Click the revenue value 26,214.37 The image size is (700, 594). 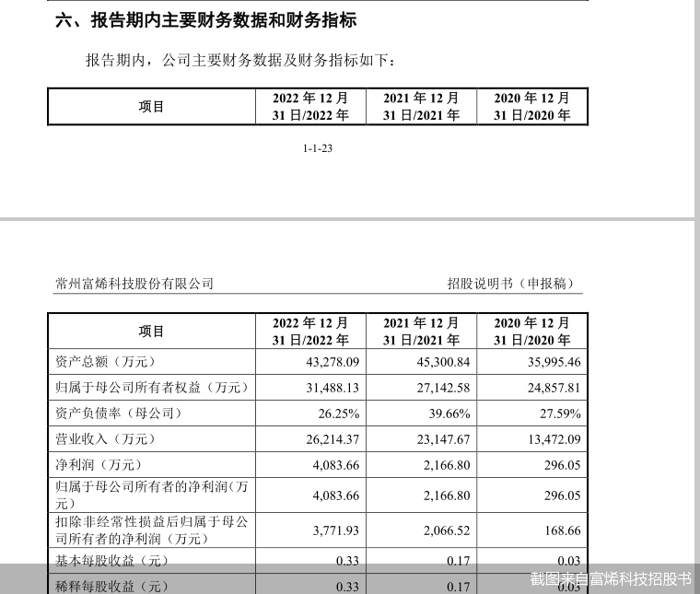coord(332,439)
